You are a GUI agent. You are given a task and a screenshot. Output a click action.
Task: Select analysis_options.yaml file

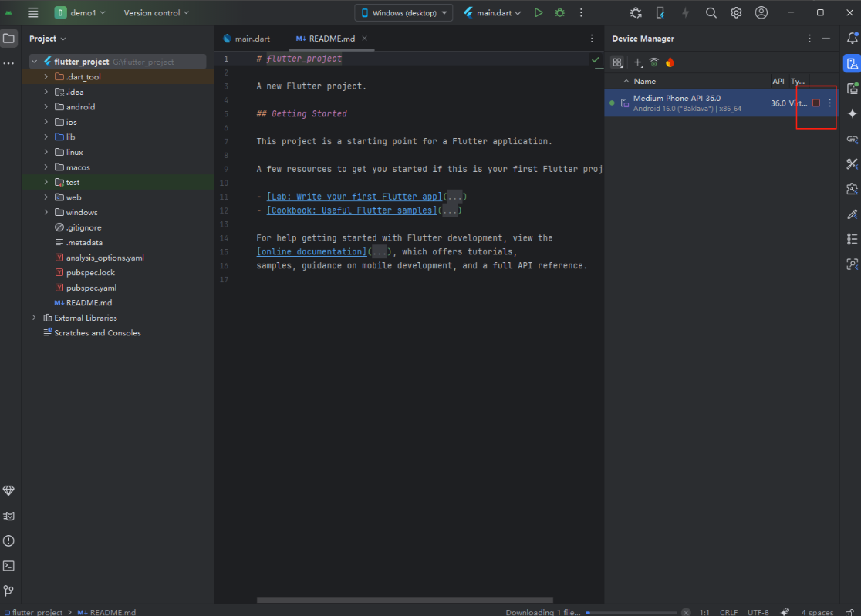coord(100,258)
